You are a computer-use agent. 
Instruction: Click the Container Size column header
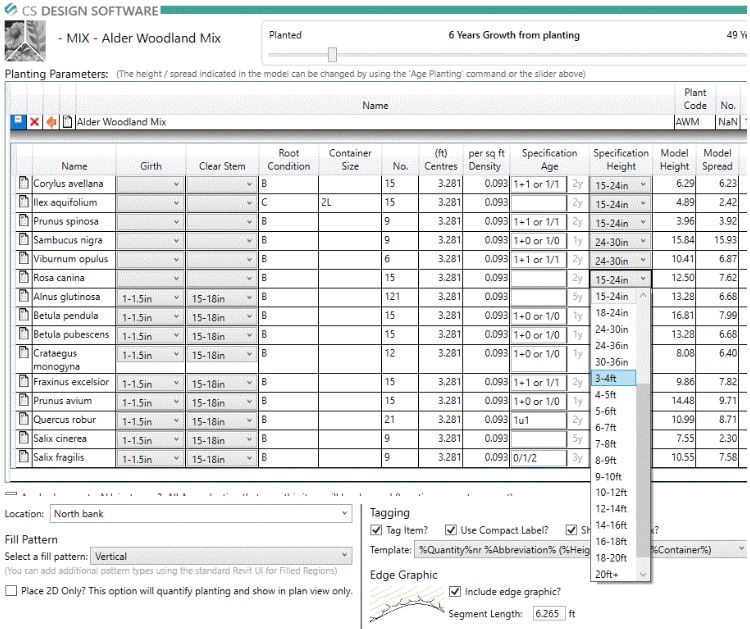coord(350,159)
